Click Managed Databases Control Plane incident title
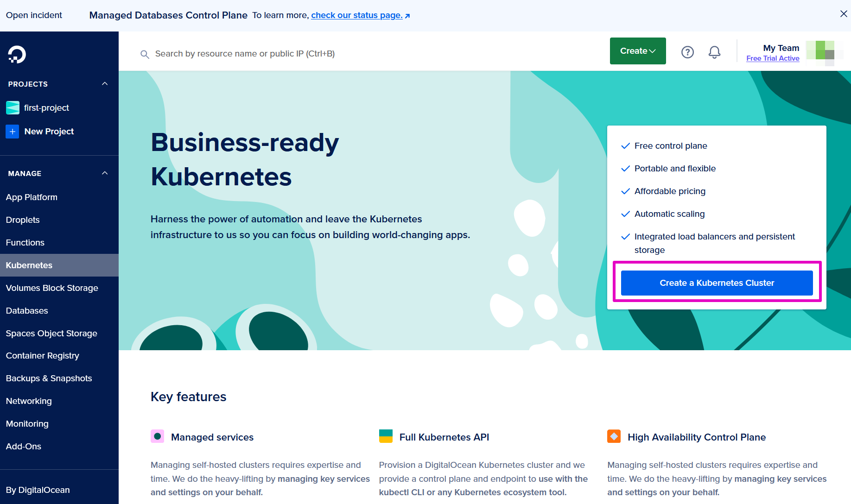The width and height of the screenshot is (851, 504). coord(168,15)
